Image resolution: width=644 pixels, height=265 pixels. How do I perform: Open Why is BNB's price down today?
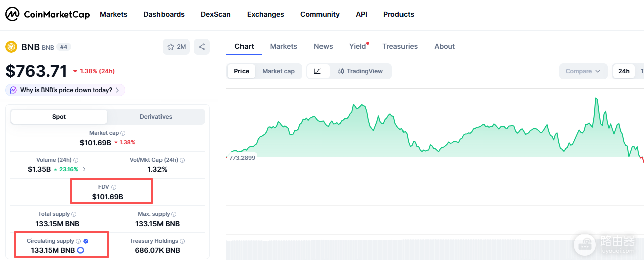pyautogui.click(x=65, y=90)
